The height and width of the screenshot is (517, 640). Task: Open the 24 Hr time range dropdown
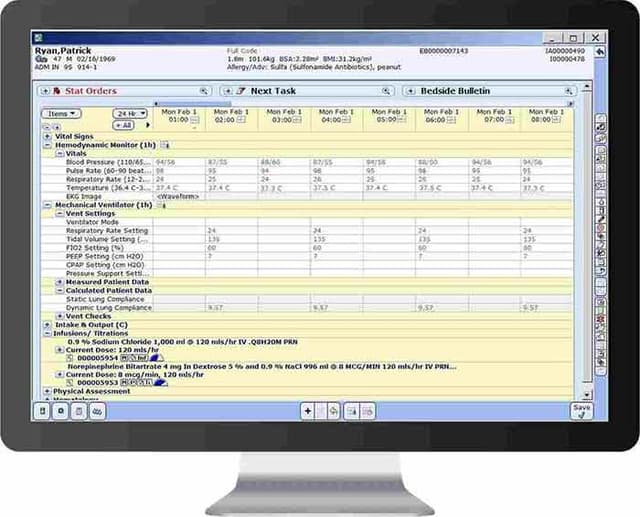click(130, 113)
